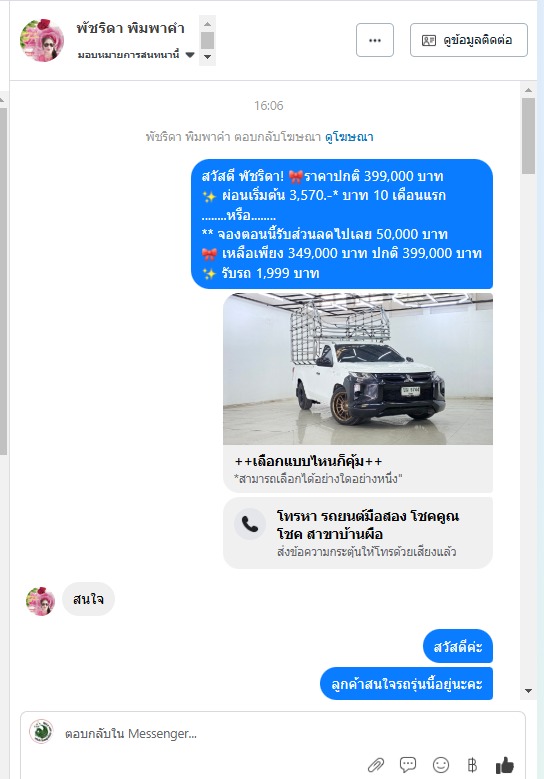The image size is (544, 779).
Task: Open the three-dots more options button
Action: click(x=375, y=40)
